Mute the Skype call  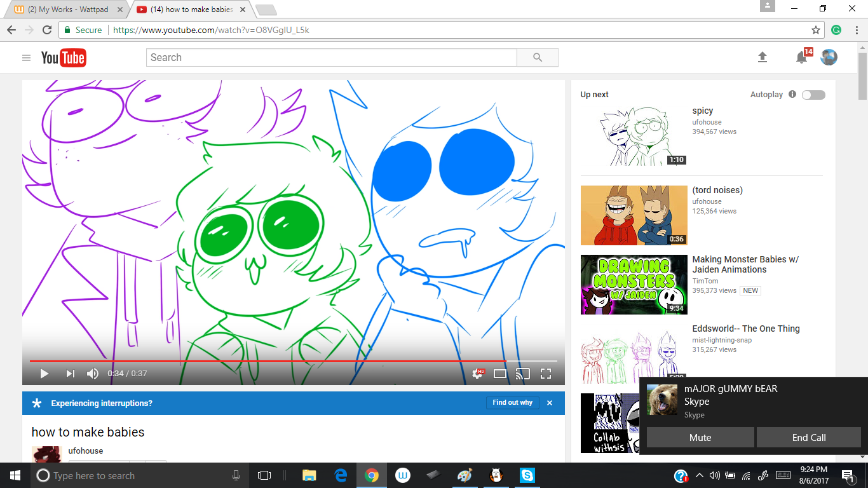point(700,437)
